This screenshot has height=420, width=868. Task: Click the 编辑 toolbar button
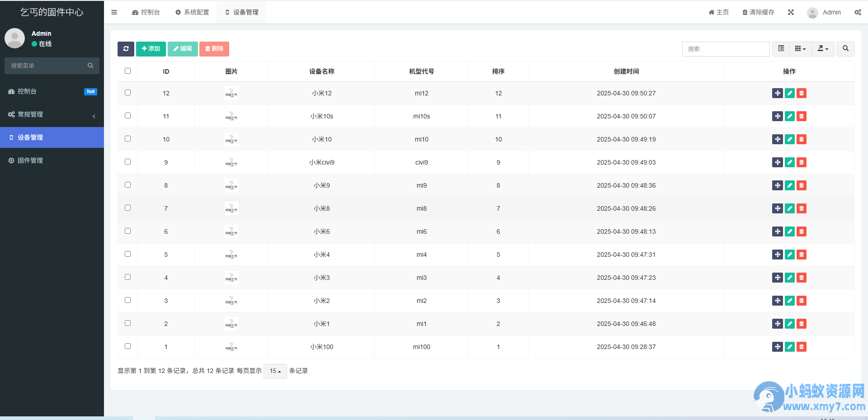click(183, 49)
